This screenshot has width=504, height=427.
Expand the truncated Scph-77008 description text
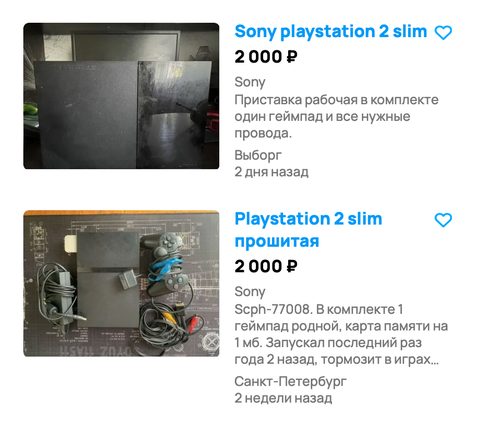pos(341,334)
